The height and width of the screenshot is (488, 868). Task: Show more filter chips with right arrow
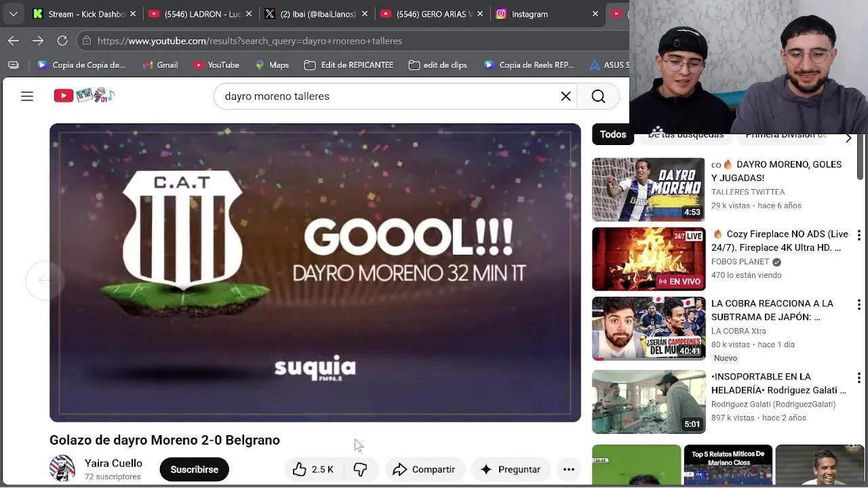point(848,138)
